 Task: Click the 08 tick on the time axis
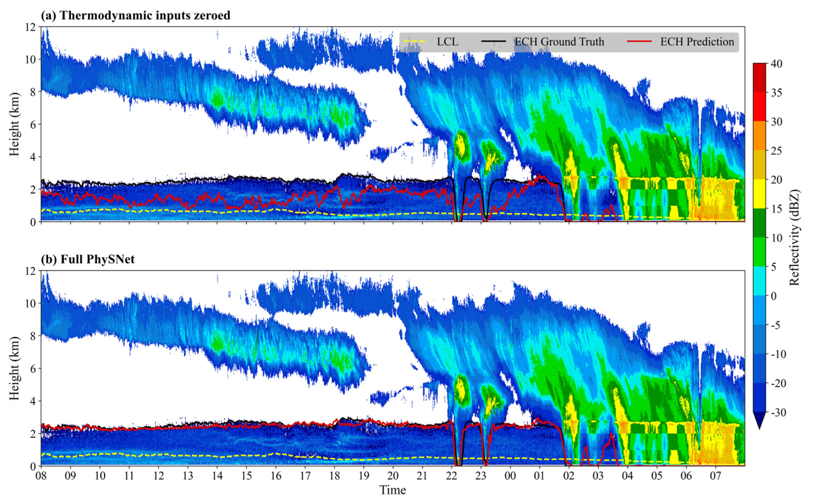41,475
